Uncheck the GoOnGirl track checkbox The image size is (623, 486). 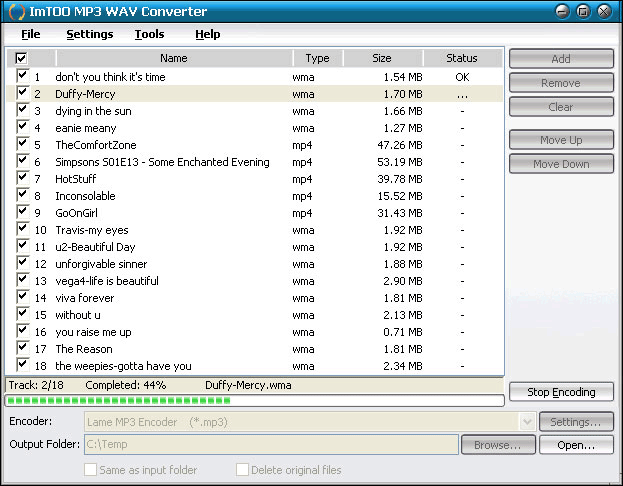(23, 212)
